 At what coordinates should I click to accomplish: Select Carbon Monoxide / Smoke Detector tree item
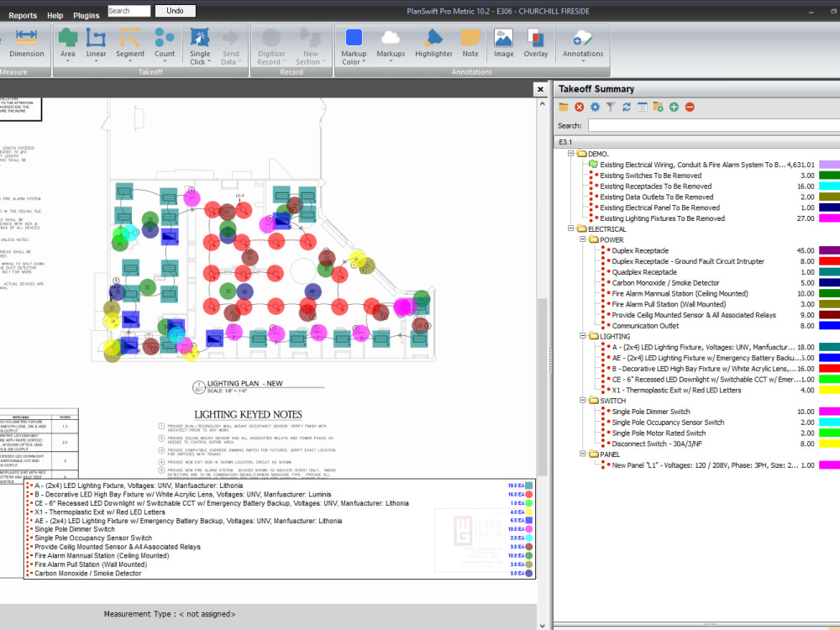[665, 282]
